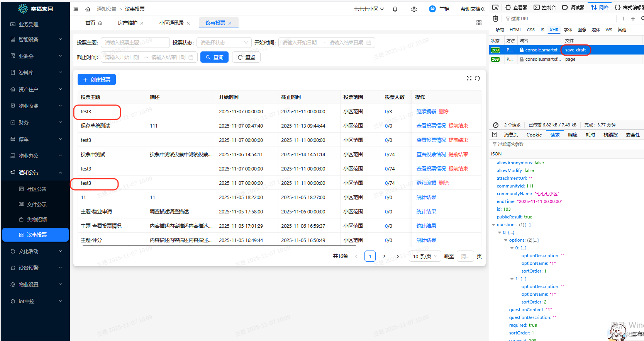
Task: Click the 投票主题 input field
Action: [135, 43]
